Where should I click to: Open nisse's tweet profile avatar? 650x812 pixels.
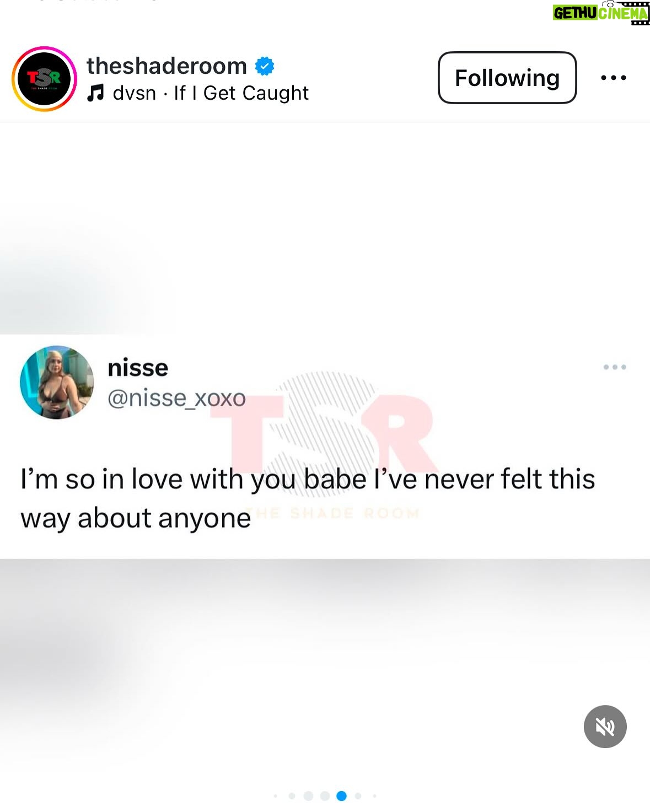click(x=57, y=383)
